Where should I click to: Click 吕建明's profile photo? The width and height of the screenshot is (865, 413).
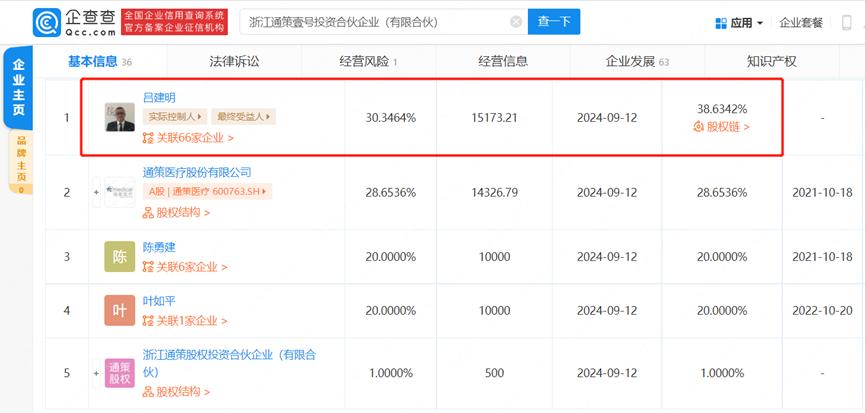pyautogui.click(x=119, y=117)
